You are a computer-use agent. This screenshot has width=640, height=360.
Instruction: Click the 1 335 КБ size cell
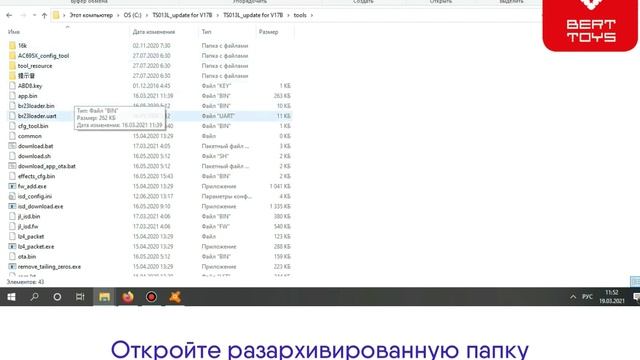point(280,207)
